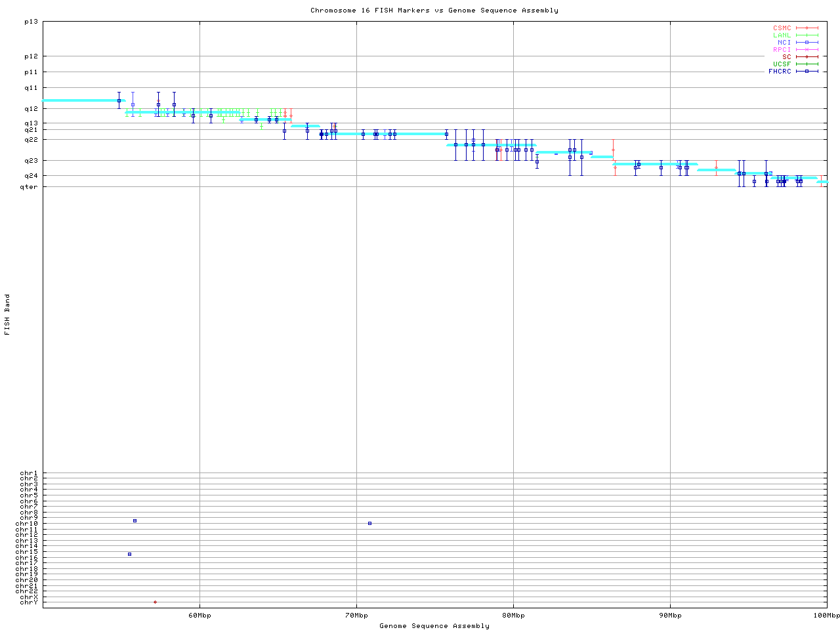Click the SC dark red legend marker
This screenshot has width=840, height=630.
[x=807, y=57]
